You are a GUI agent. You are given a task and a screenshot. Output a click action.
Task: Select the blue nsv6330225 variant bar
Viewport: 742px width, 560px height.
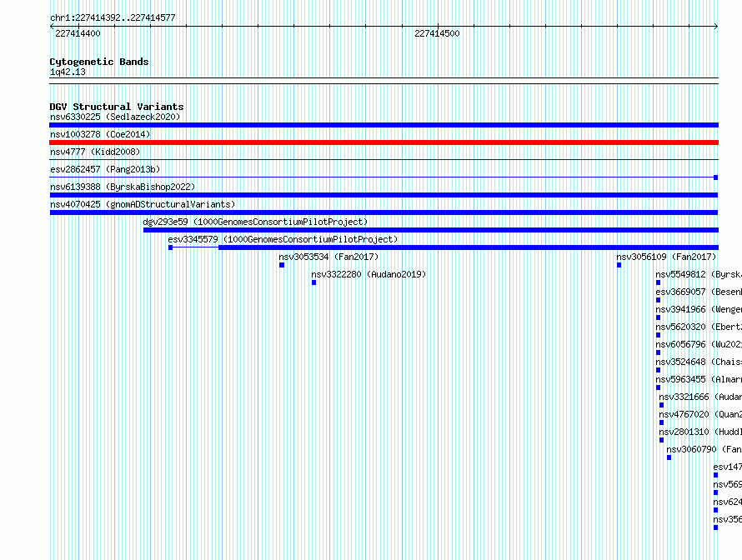tap(384, 125)
